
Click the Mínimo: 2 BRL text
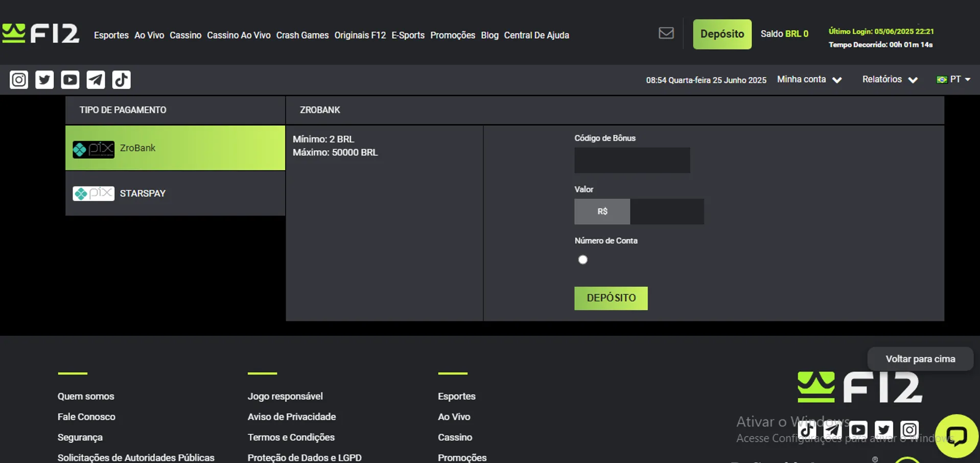pyautogui.click(x=323, y=139)
